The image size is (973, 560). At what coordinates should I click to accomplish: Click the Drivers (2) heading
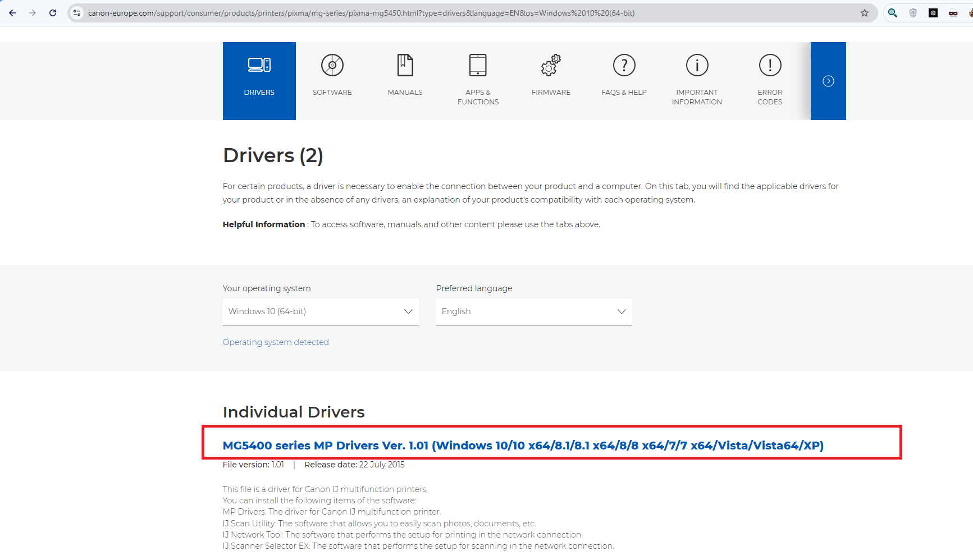[x=273, y=155]
